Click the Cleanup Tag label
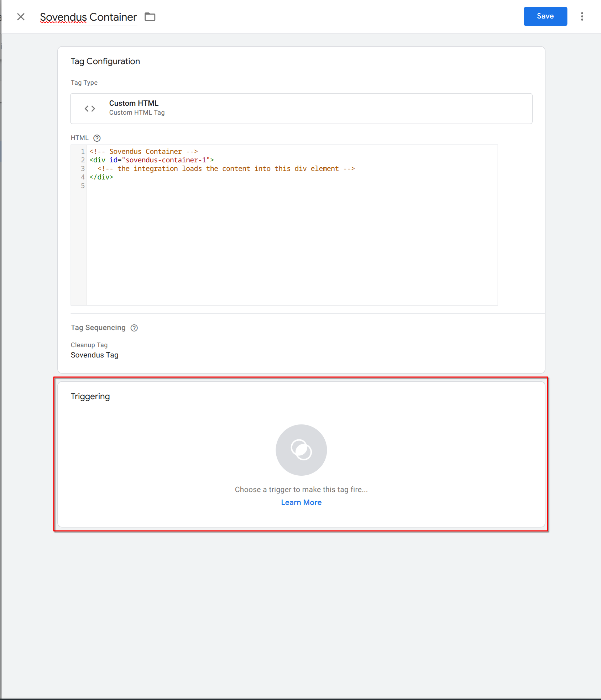Screen dimensions: 601x700 [89, 345]
